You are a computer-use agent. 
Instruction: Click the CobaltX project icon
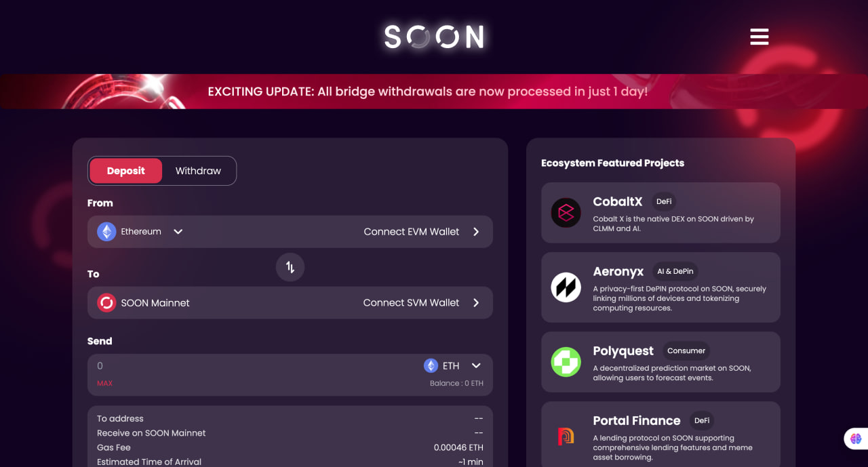(566, 213)
